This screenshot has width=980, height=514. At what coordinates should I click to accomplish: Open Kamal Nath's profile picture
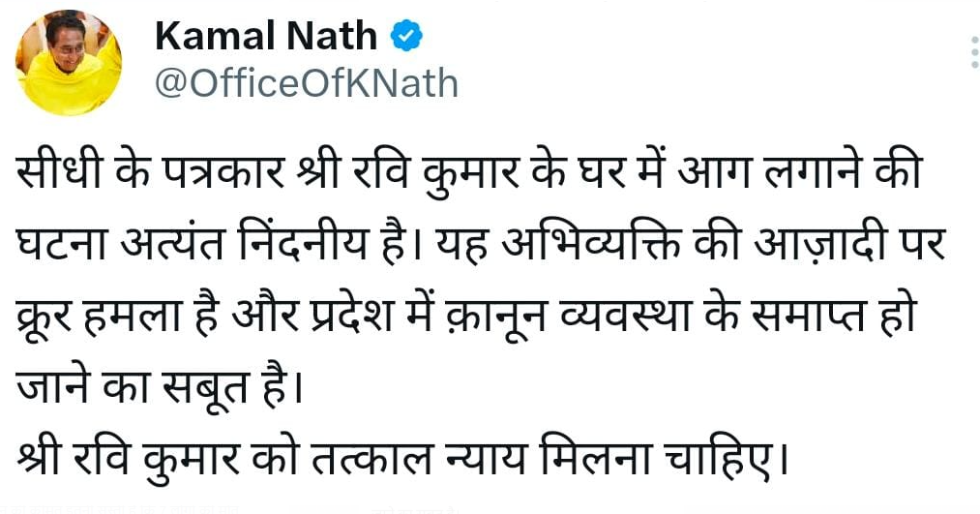coord(69,63)
